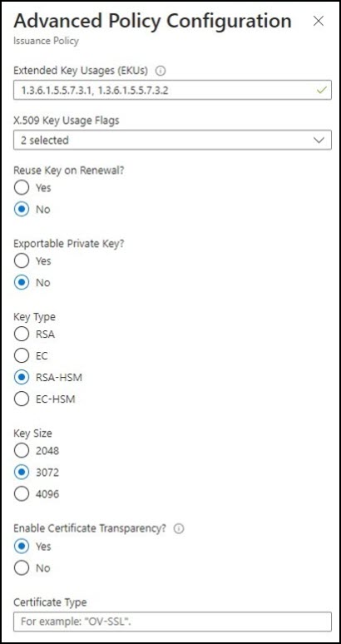The image size is (341, 644).
Task: Click the info icon beside Extended Key Usages
Action: click(161, 71)
